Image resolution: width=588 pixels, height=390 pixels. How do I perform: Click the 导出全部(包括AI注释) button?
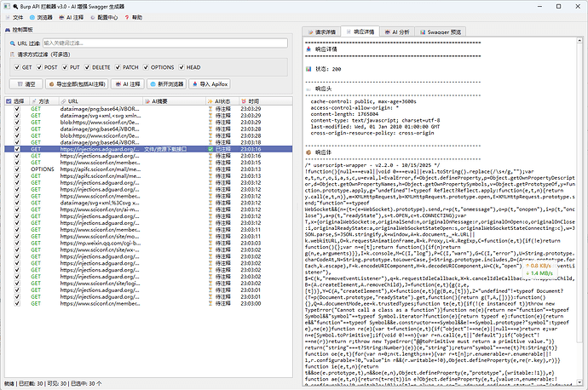(77, 84)
